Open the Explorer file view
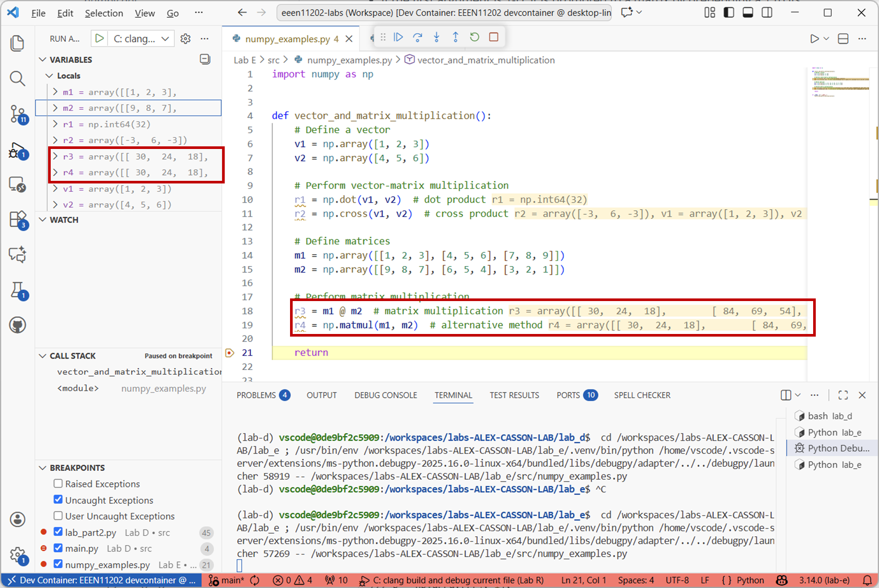Screen dimensions: 879x588 (x=18, y=43)
